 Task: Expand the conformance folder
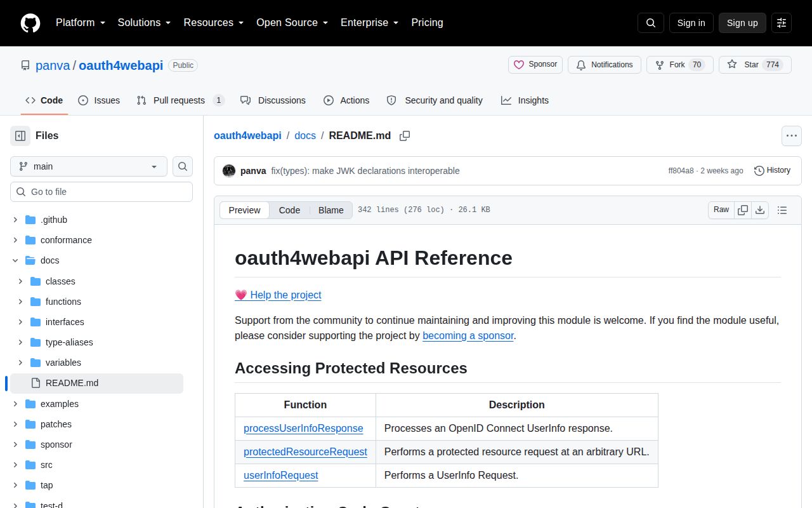[x=15, y=240]
